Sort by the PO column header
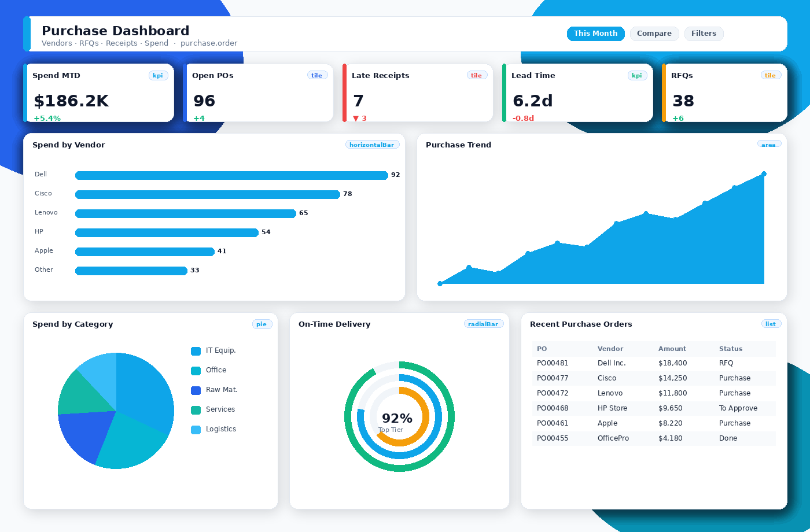 click(x=542, y=349)
